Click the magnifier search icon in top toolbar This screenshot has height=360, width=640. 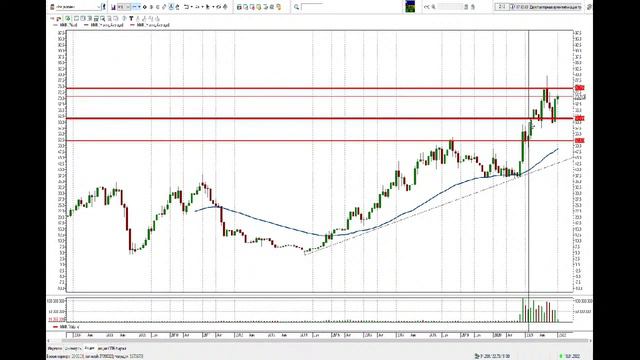(297, 7)
